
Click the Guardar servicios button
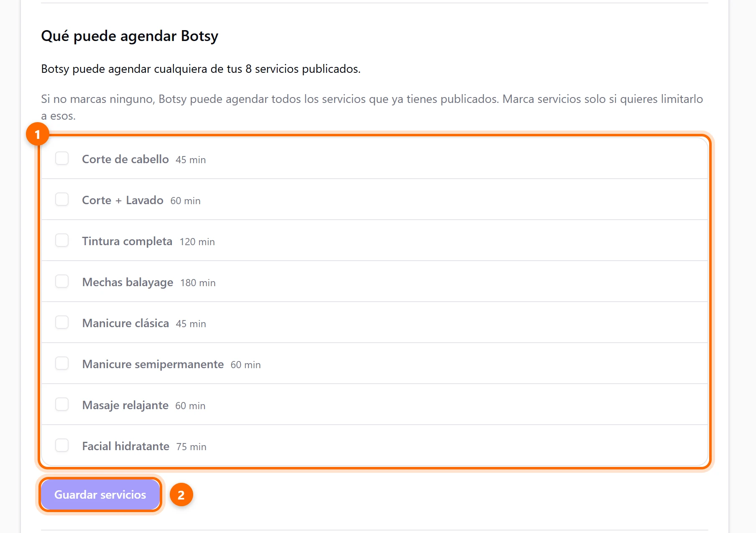point(100,495)
